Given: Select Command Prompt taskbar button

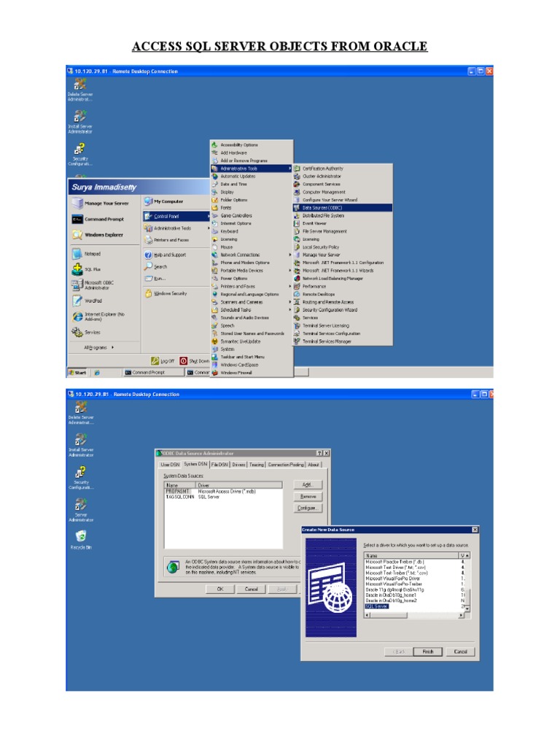Looking at the screenshot, I should (x=153, y=373).
